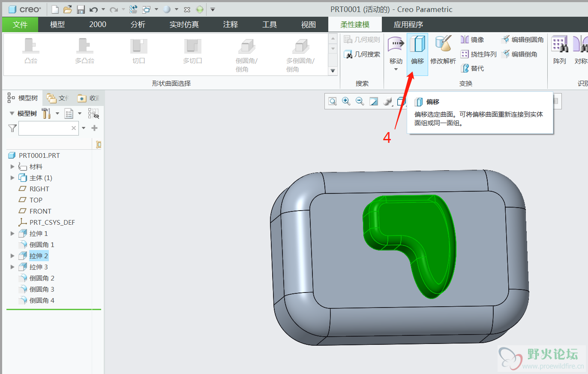This screenshot has width=588, height=374.
Task: Open appearance sphere dropdown arrow
Action: 176,9
